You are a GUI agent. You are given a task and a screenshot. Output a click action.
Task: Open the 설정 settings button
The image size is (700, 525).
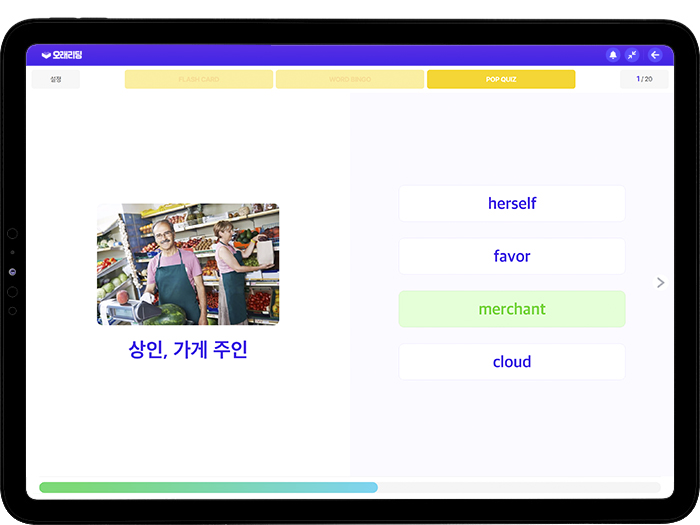pos(56,79)
